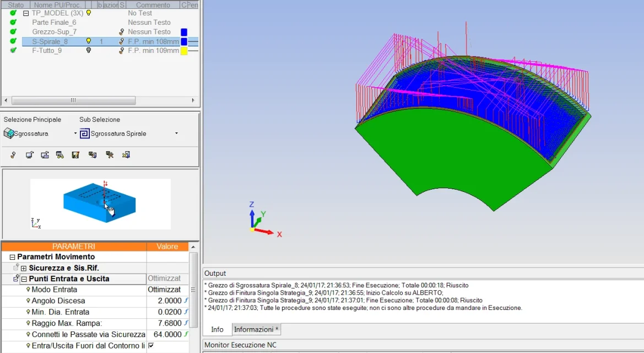Click the tool icon in Grezzo-Sup_7 row
644x353 pixels.
coord(122,31)
